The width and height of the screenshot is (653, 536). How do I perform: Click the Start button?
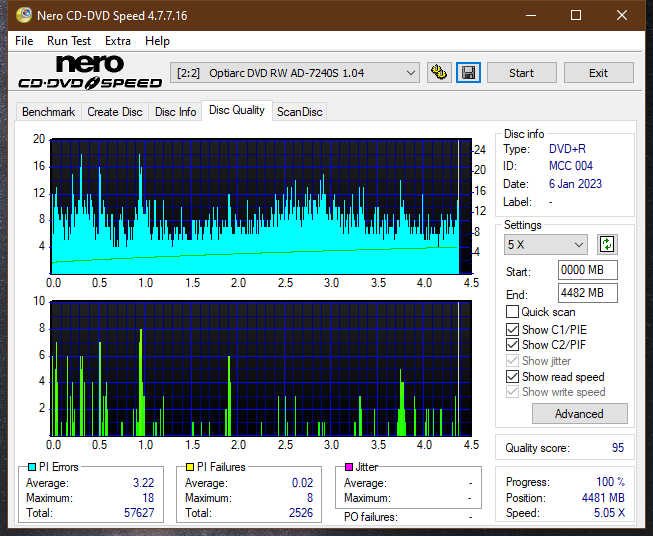pyautogui.click(x=521, y=73)
